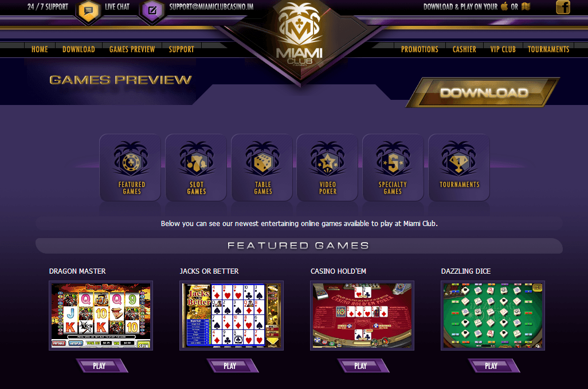Select the Apple download icon
588x389 pixels.
click(x=504, y=6)
